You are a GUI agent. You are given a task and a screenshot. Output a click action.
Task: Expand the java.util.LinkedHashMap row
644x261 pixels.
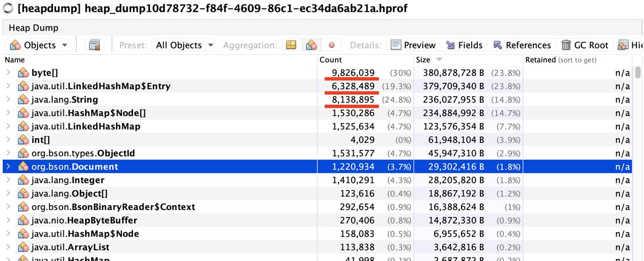(x=8, y=126)
